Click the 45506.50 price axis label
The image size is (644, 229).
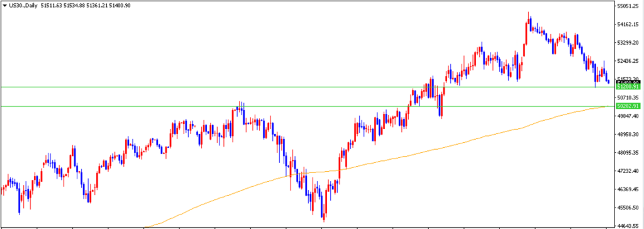628,207
